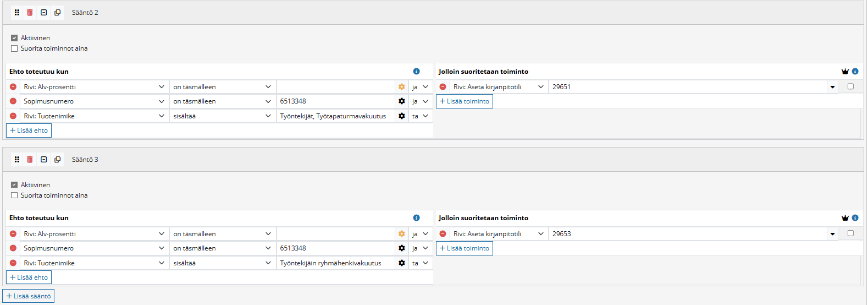Remove the Sopimusnumero condition in Sääntö 2

(x=13, y=101)
